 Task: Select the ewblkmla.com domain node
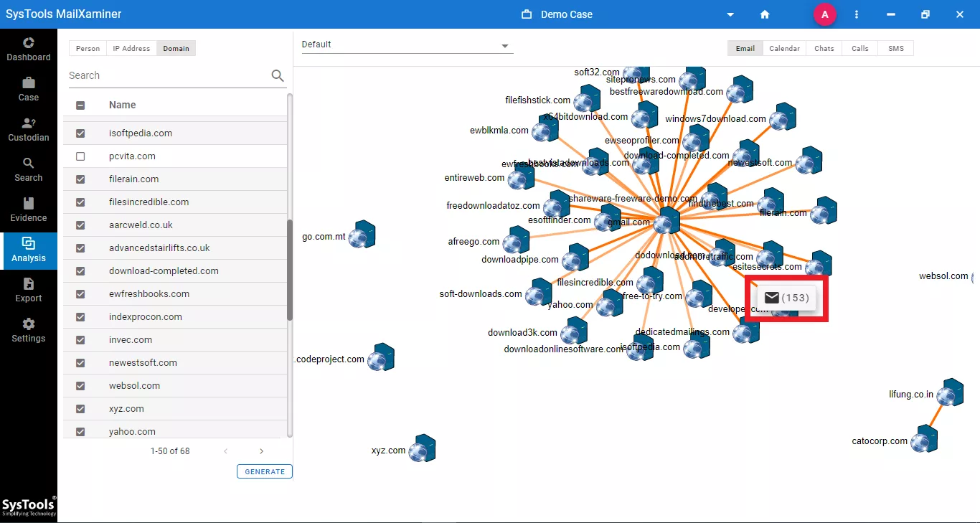545,129
